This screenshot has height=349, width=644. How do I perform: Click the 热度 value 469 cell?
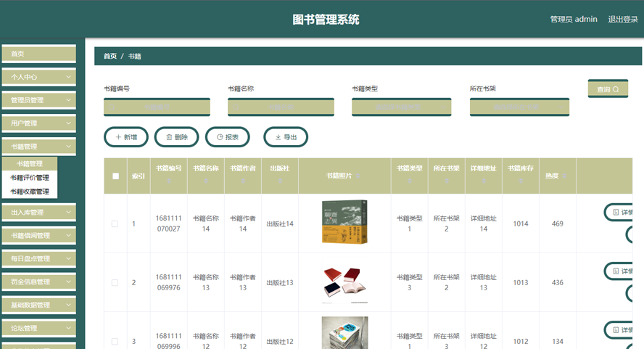(558, 223)
